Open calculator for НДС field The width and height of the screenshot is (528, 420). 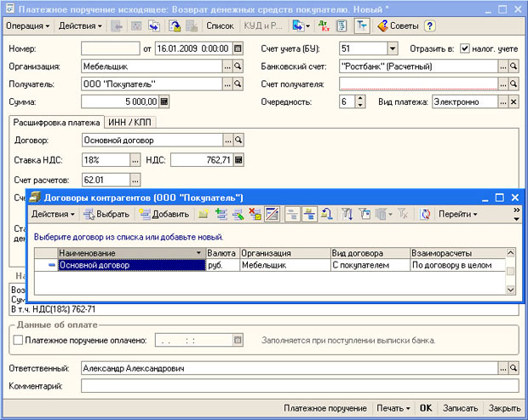[238, 160]
